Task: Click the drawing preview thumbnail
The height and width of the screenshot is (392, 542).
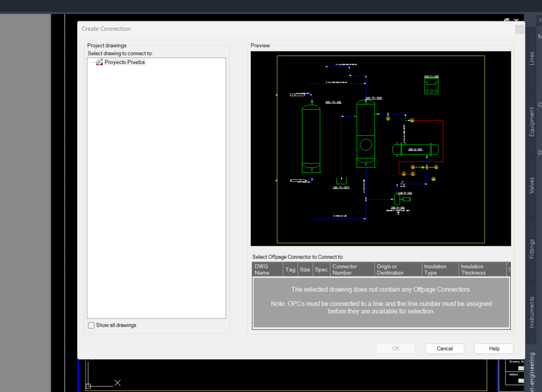Action: tap(380, 149)
